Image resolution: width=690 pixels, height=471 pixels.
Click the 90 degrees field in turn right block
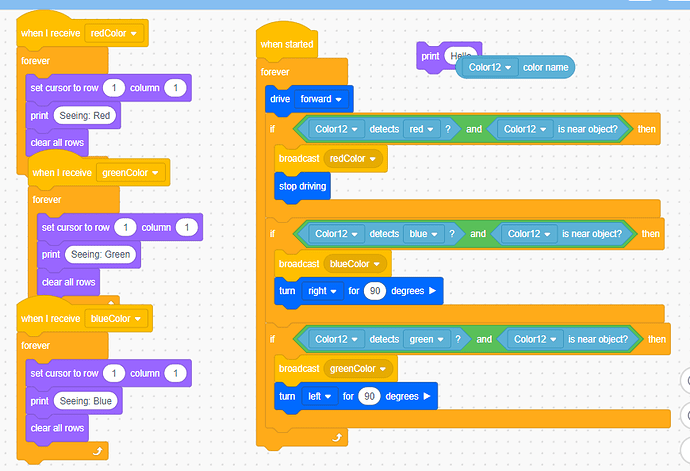(375, 291)
